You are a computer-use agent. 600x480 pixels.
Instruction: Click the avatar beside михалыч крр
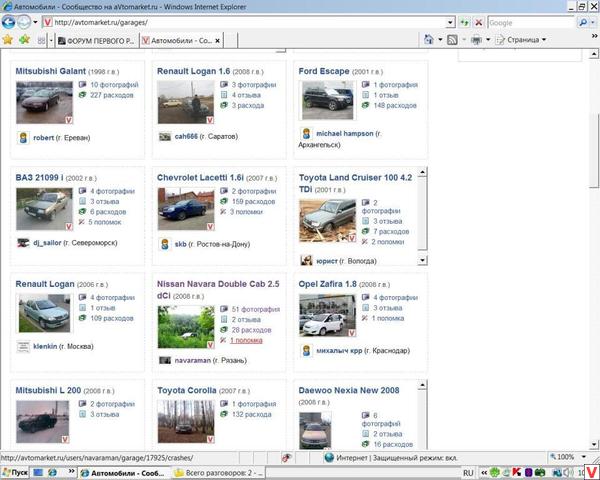(x=306, y=351)
